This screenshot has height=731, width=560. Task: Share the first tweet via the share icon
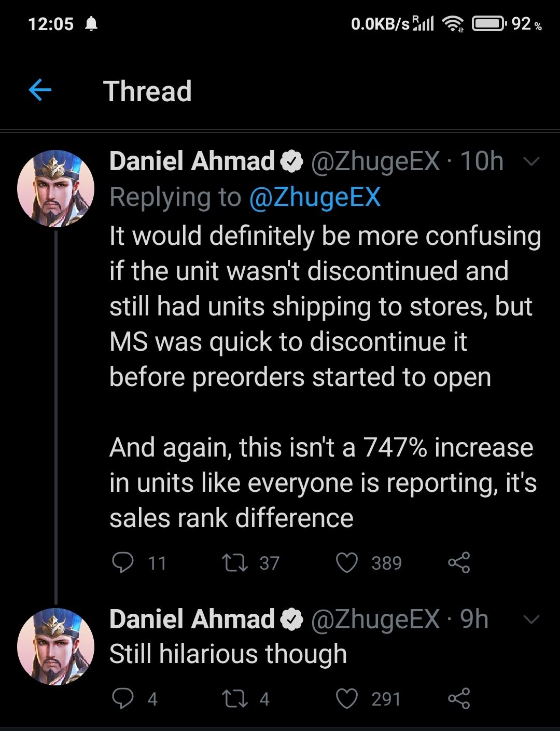click(459, 562)
